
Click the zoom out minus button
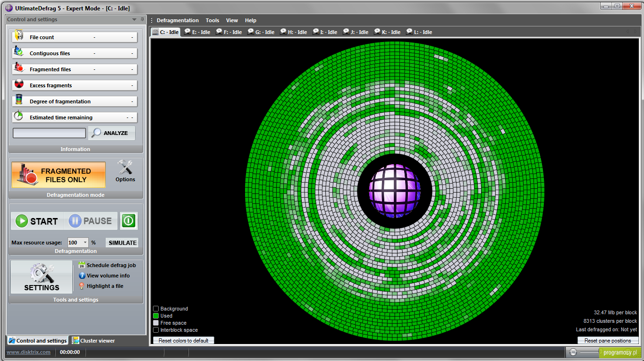tap(573, 352)
